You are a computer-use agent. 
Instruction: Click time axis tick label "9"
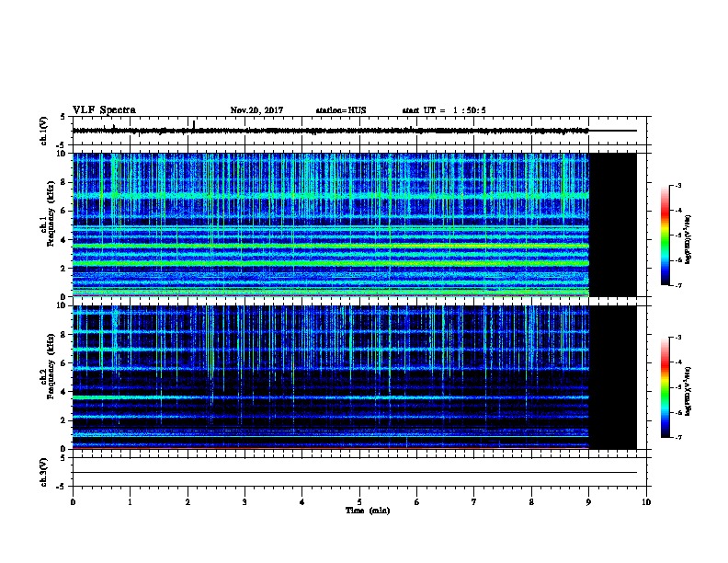588,502
